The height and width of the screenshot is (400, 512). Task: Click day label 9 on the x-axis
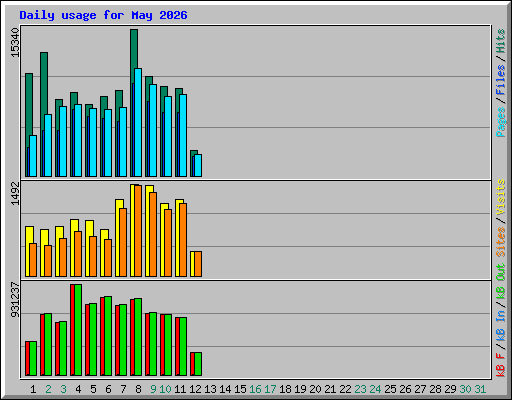(153, 389)
